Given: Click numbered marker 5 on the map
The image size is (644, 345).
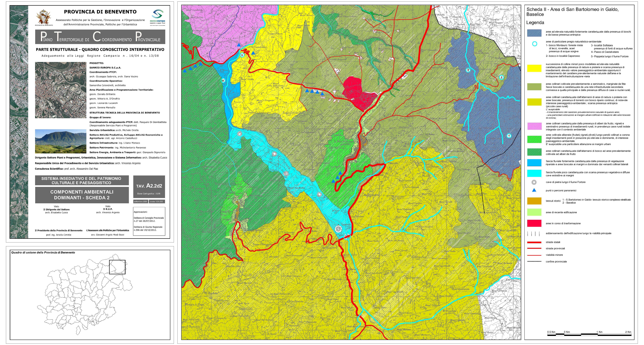Looking at the screenshot, I should pyautogui.click(x=223, y=80).
